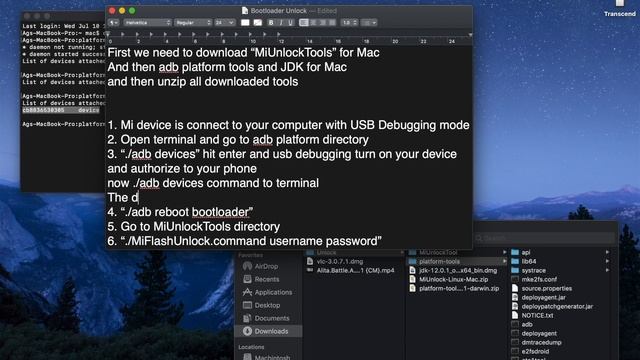Justify text alignment
640x360 pixels.
(332, 22)
